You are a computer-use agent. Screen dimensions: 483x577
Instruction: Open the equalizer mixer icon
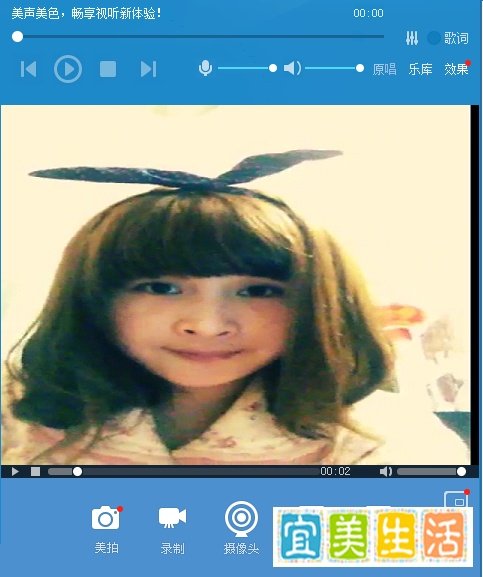pos(412,38)
